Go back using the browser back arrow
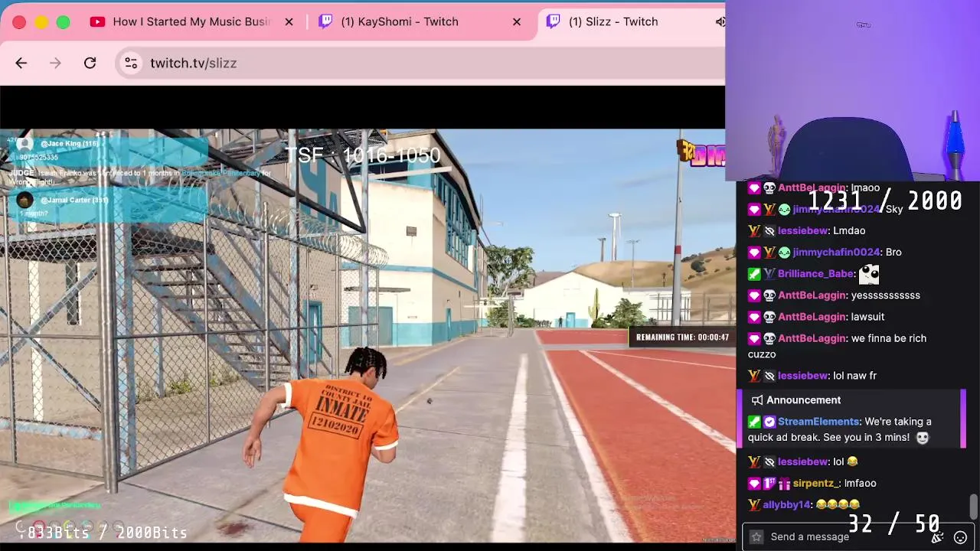The height and width of the screenshot is (551, 980). (21, 63)
